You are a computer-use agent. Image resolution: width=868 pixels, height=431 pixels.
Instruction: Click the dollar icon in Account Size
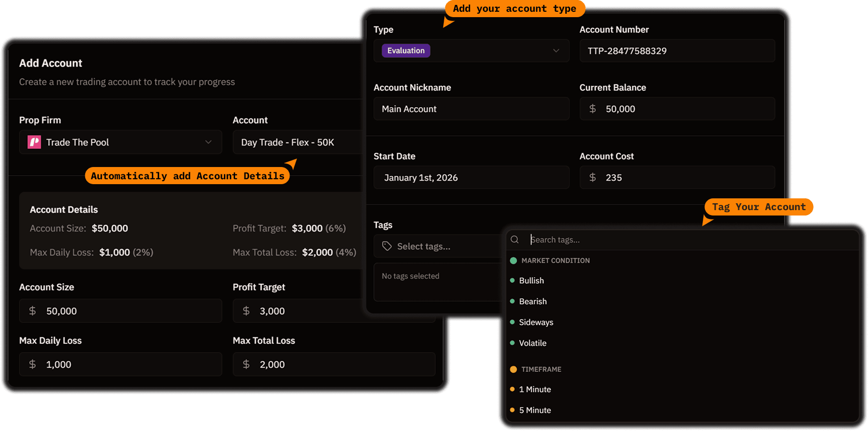click(x=32, y=311)
